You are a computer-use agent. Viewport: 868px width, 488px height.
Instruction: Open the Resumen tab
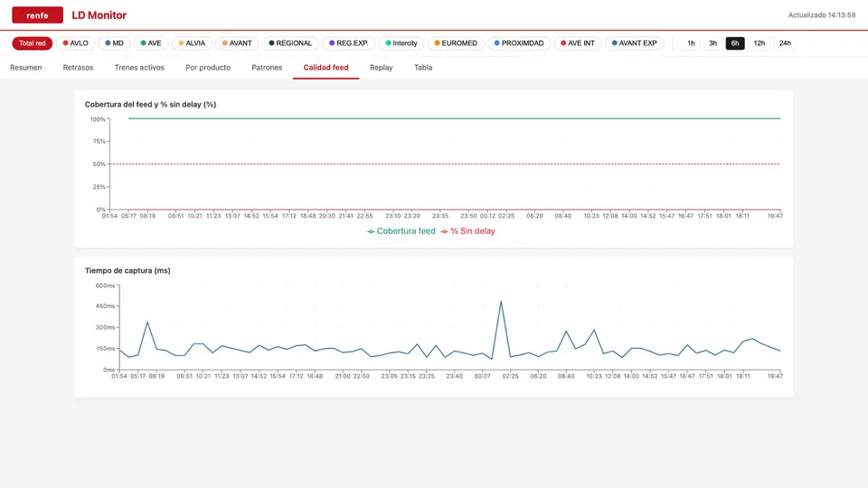26,68
